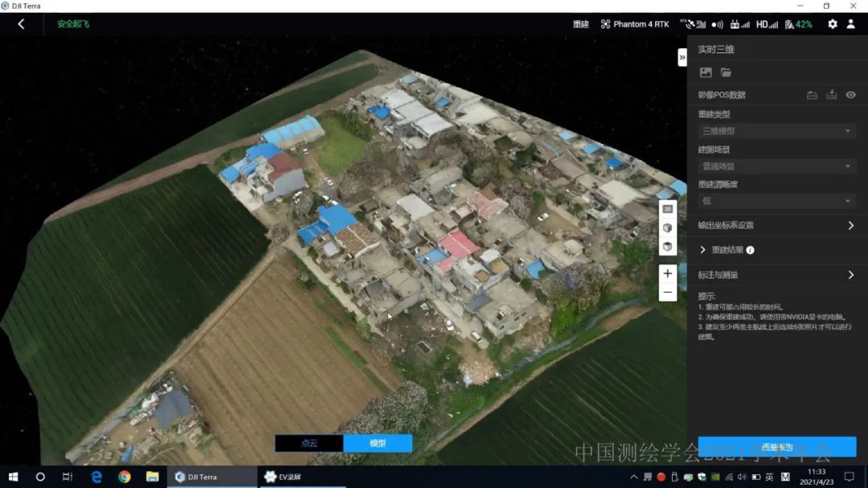Switch to the 点云 point cloud tab
This screenshot has height=488, width=868.
pyautogui.click(x=309, y=443)
